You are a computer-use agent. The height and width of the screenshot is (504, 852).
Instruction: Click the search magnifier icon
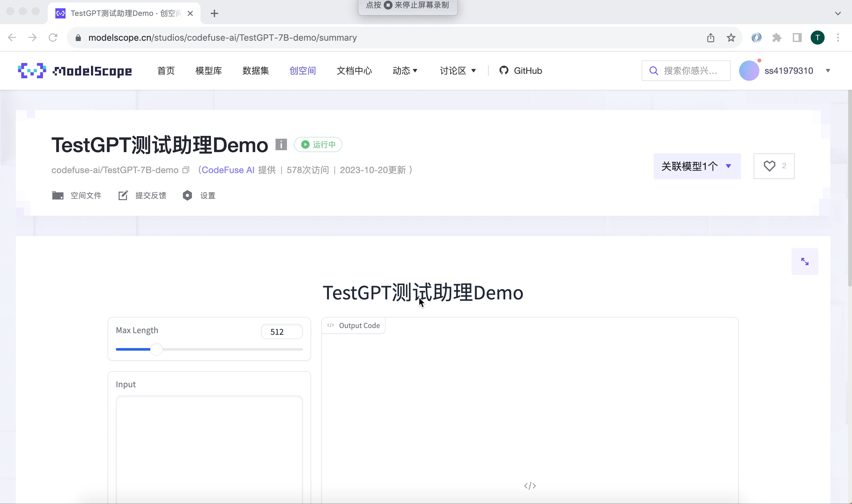(x=654, y=70)
